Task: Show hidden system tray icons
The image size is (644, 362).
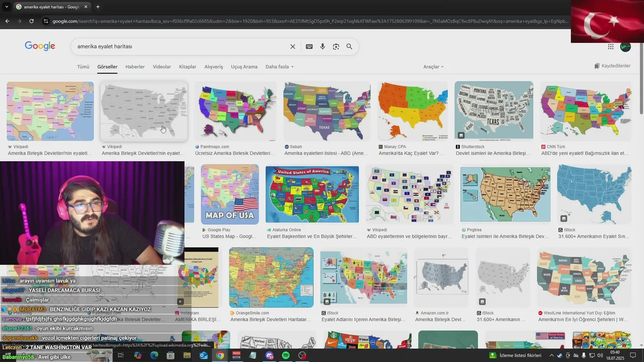Action: pyautogui.click(x=551, y=355)
